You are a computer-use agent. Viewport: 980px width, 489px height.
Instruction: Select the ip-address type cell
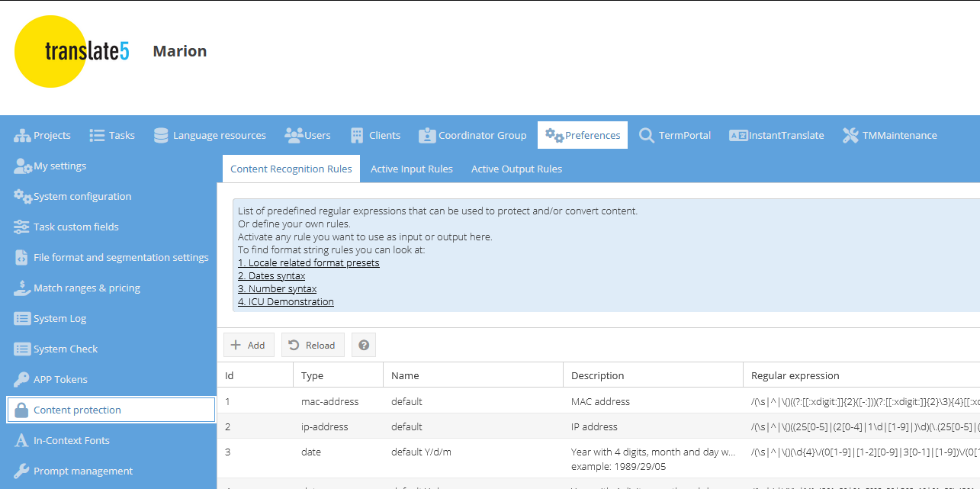[x=338, y=426]
